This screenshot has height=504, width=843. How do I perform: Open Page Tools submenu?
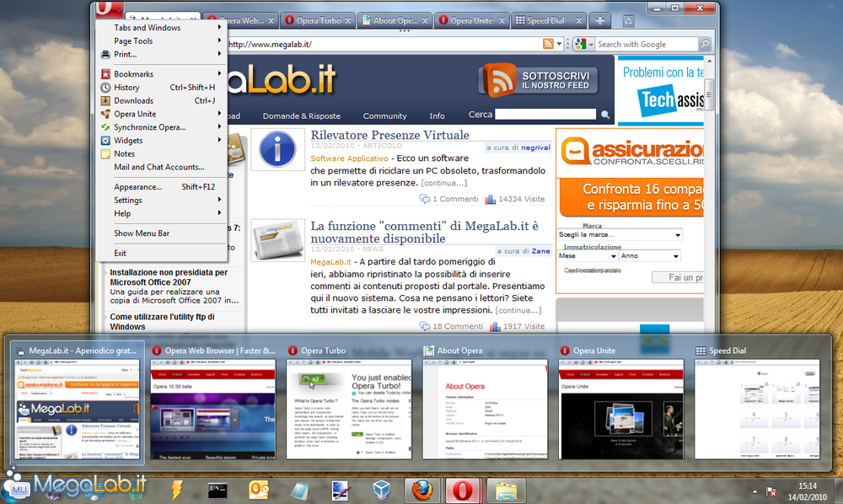click(x=161, y=40)
